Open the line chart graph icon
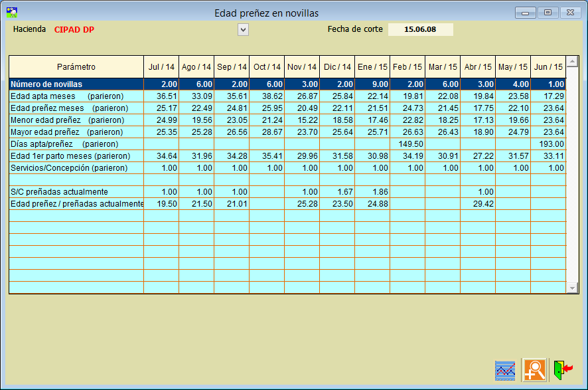This screenshot has height=390, width=588. (x=505, y=369)
